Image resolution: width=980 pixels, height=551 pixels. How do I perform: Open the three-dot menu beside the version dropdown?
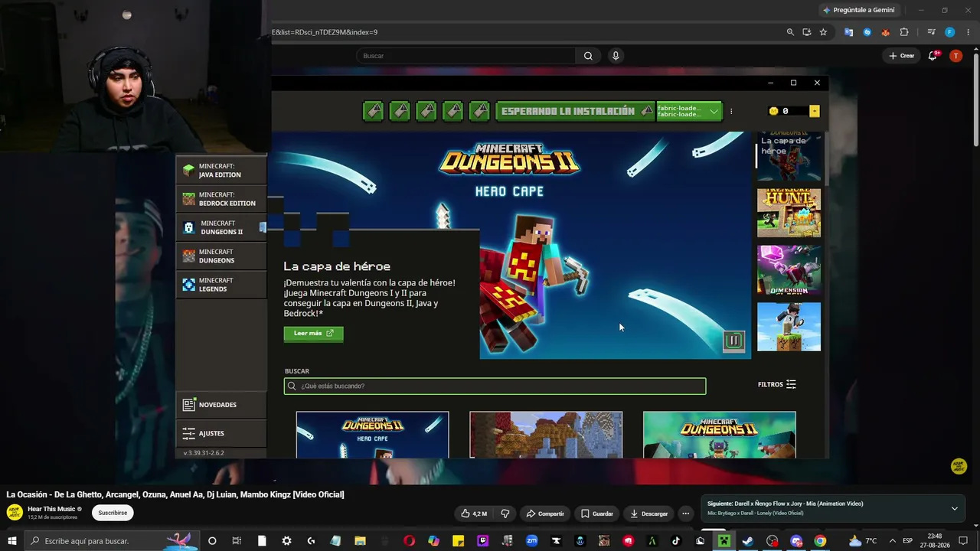point(731,111)
